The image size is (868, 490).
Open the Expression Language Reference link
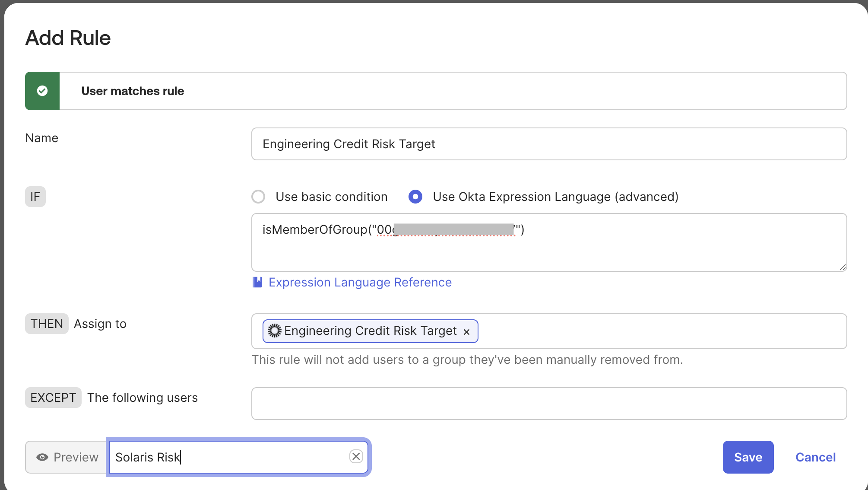click(x=360, y=282)
